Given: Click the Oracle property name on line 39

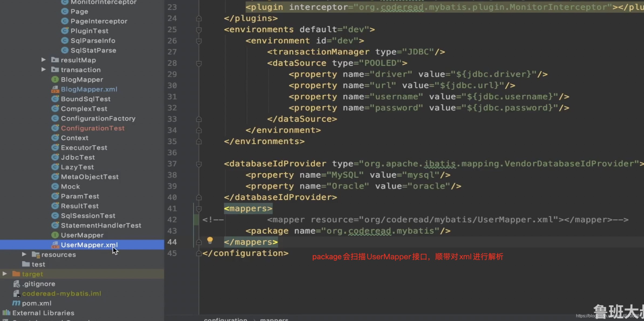Looking at the screenshot, I should (x=348, y=186).
